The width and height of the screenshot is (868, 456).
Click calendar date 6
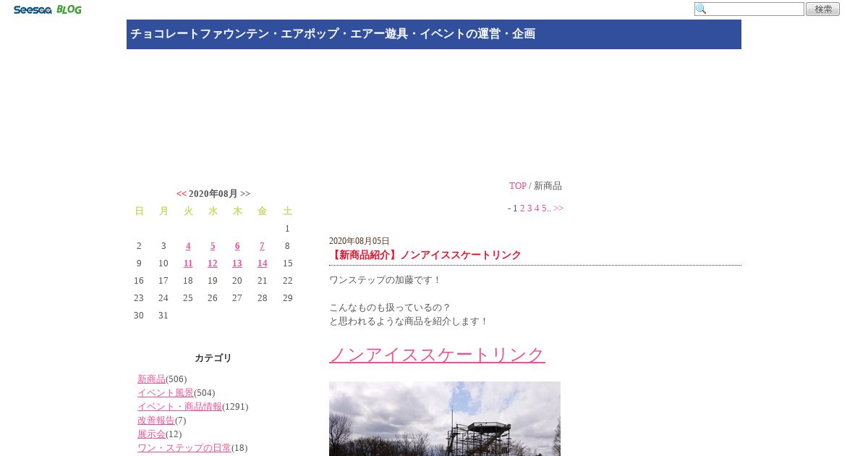(237, 246)
